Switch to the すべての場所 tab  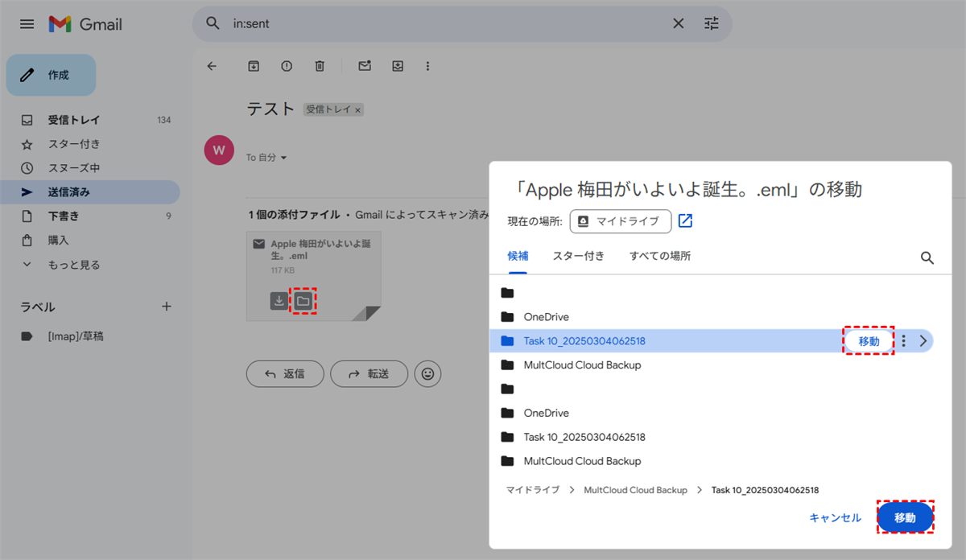point(660,256)
